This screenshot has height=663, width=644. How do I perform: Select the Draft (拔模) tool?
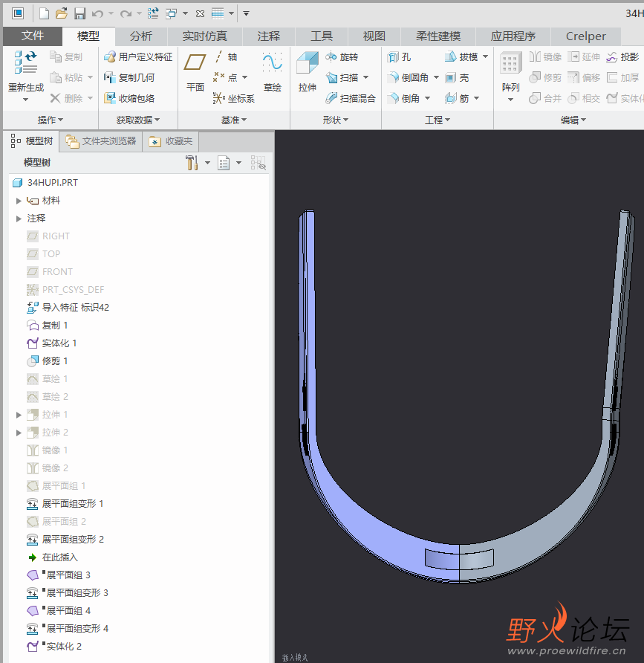click(462, 56)
